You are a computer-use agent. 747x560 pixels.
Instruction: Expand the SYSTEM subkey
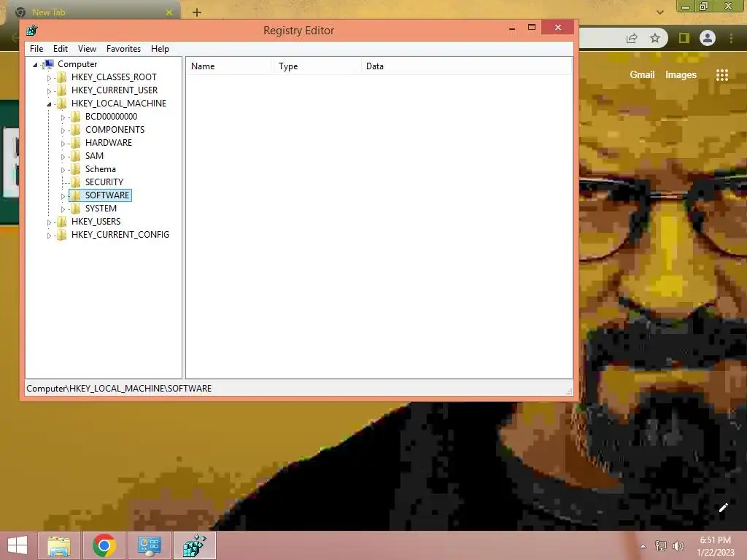point(63,209)
